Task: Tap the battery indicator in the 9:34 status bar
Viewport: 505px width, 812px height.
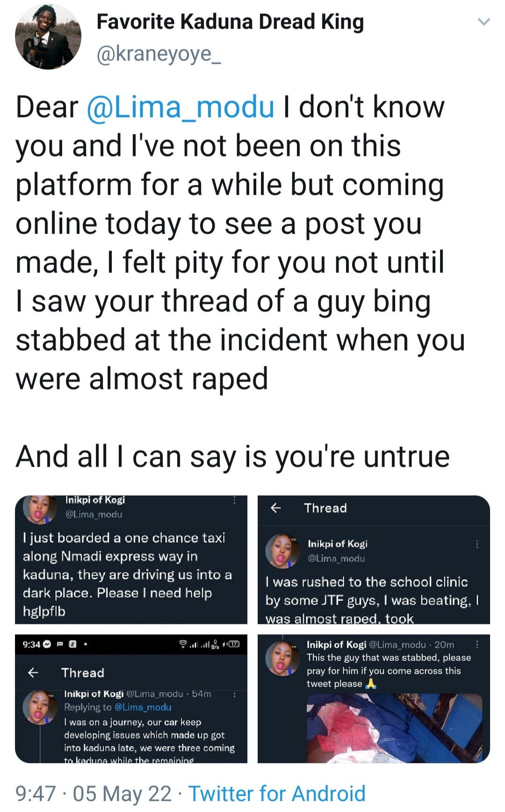Action: click(x=233, y=644)
